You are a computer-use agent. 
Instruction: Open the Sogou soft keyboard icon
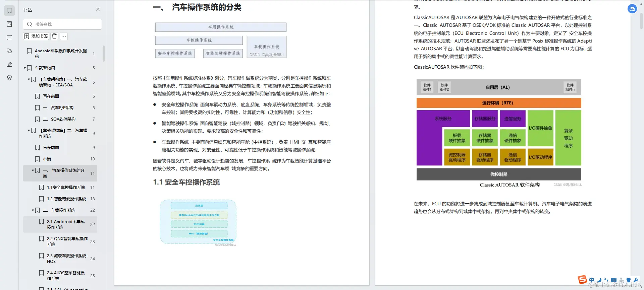pos(614,280)
